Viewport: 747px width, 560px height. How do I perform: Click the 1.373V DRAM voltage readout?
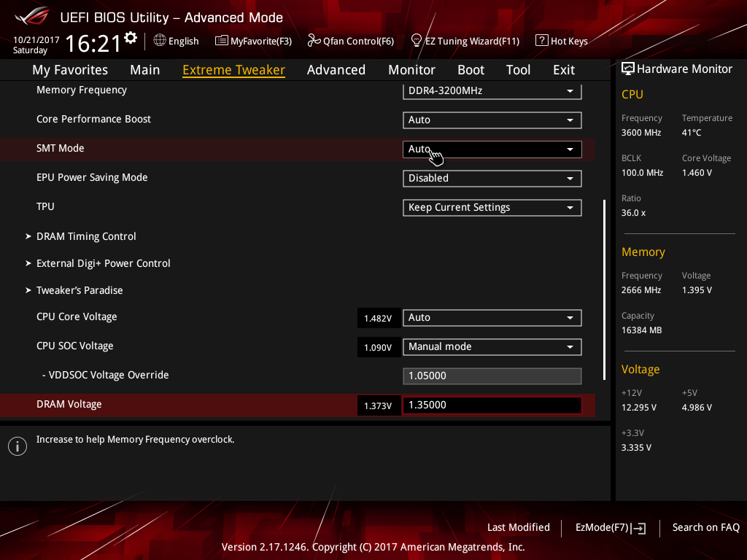(x=379, y=405)
